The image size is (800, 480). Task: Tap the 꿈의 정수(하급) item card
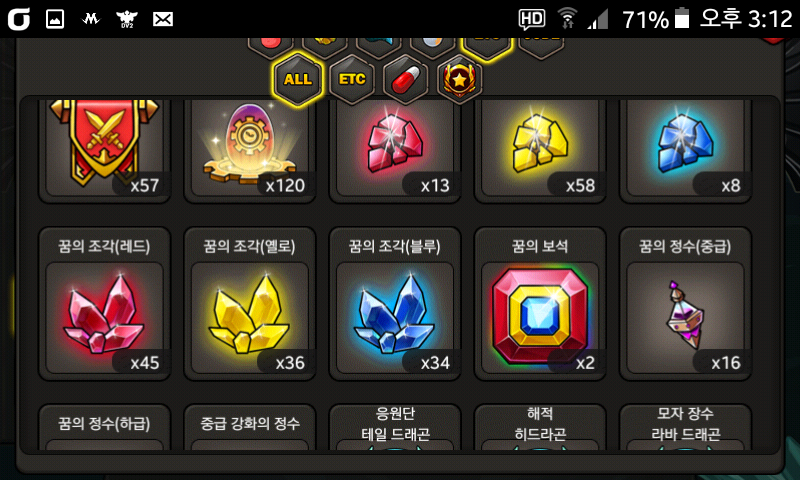coord(105,427)
